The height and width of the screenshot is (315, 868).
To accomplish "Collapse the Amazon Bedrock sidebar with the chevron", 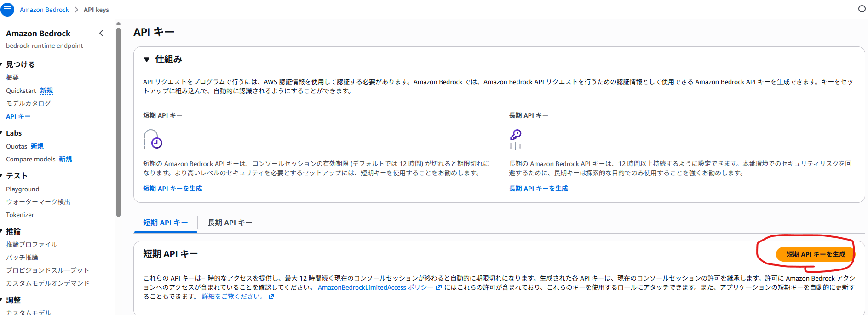I will [x=101, y=33].
